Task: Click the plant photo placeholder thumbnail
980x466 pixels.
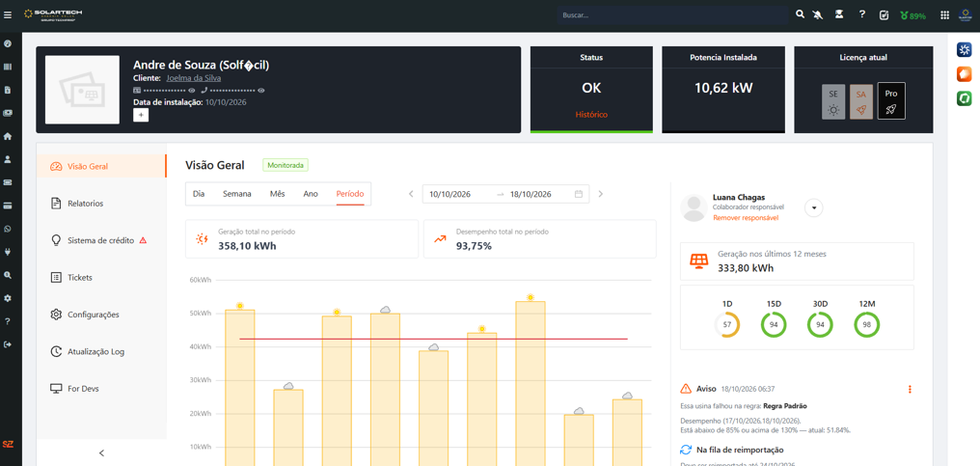Action: click(83, 90)
